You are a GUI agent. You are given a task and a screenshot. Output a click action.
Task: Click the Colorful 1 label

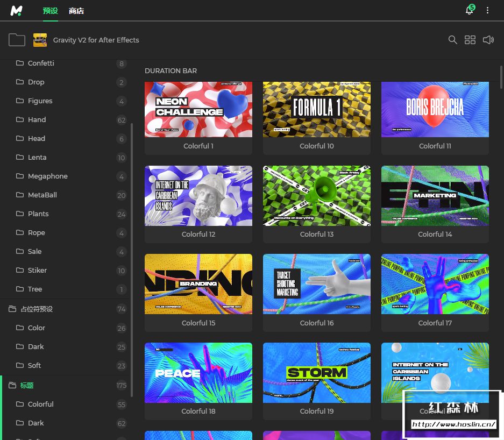coord(198,146)
